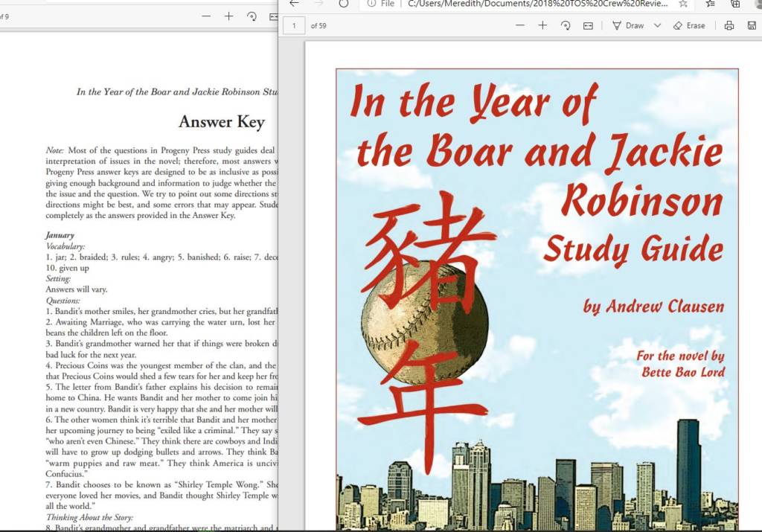Image resolution: width=762 pixels, height=532 pixels.
Task: Go back using the browser back arrow
Action: pyautogui.click(x=295, y=4)
